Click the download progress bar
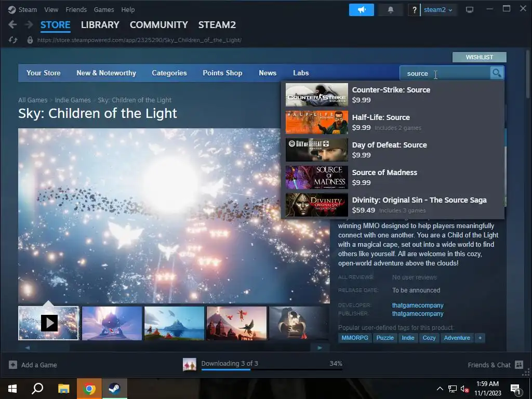 (x=272, y=369)
